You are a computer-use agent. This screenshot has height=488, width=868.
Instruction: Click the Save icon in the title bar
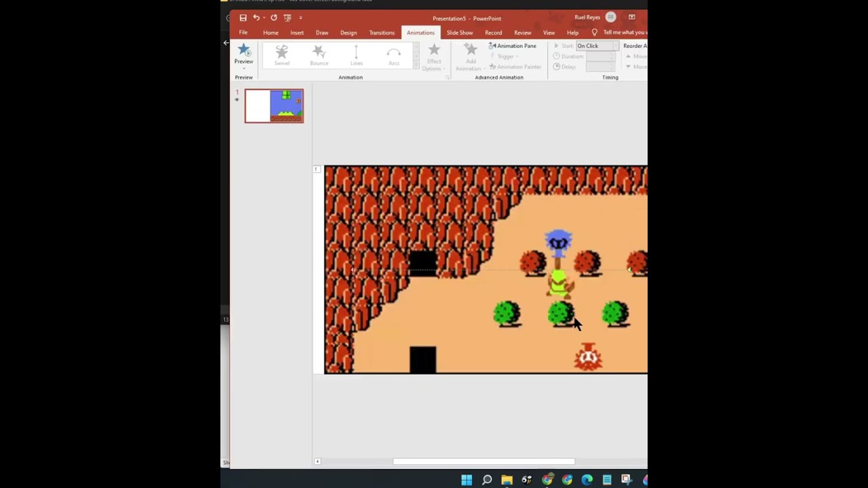tap(243, 18)
